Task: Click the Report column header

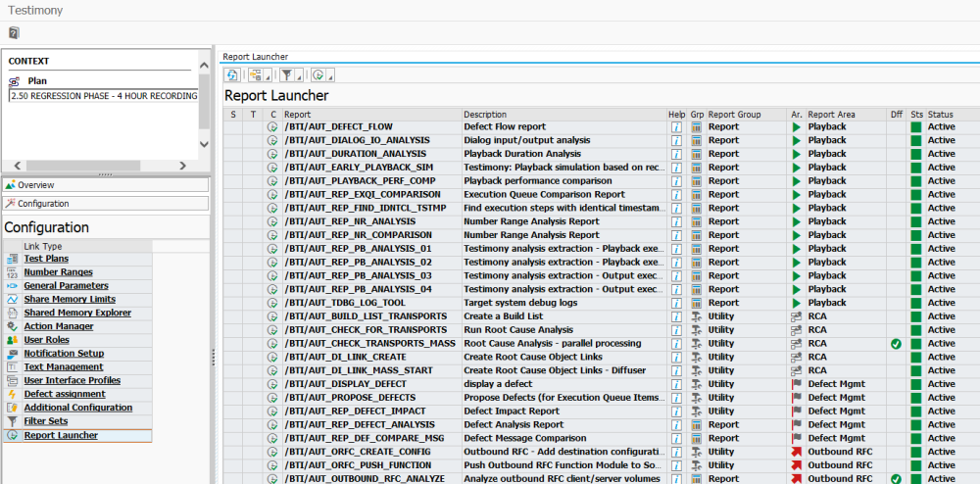Action: click(371, 115)
